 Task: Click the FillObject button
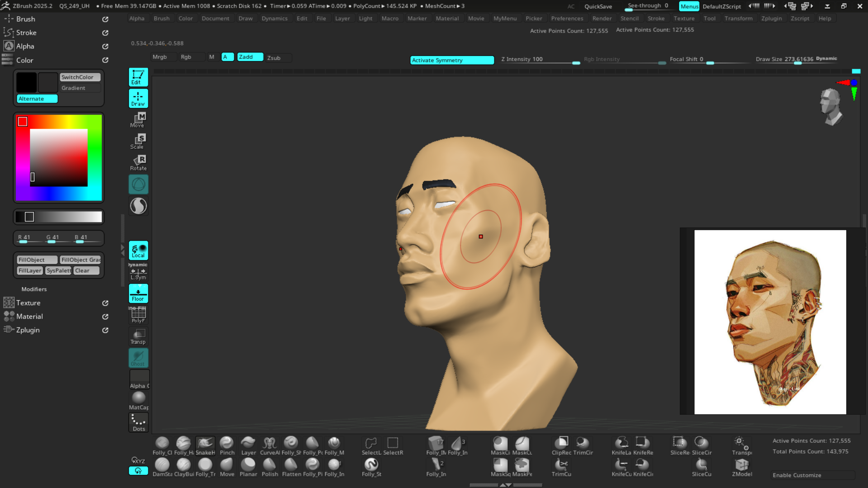(x=37, y=260)
